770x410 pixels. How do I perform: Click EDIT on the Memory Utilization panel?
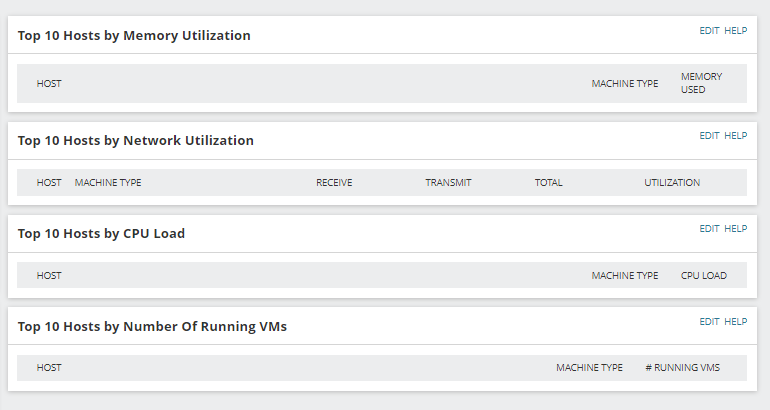(x=709, y=31)
